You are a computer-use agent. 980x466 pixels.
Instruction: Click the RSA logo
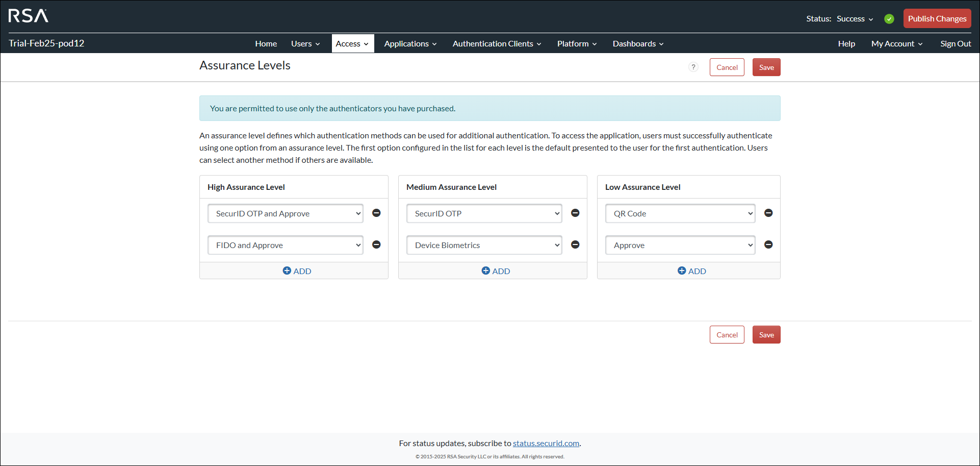click(29, 16)
